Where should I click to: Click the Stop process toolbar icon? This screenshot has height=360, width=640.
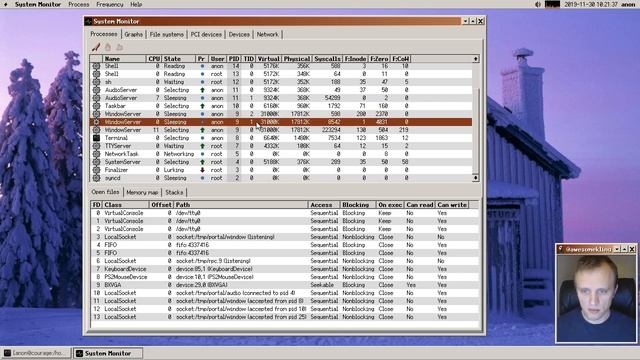[108, 47]
